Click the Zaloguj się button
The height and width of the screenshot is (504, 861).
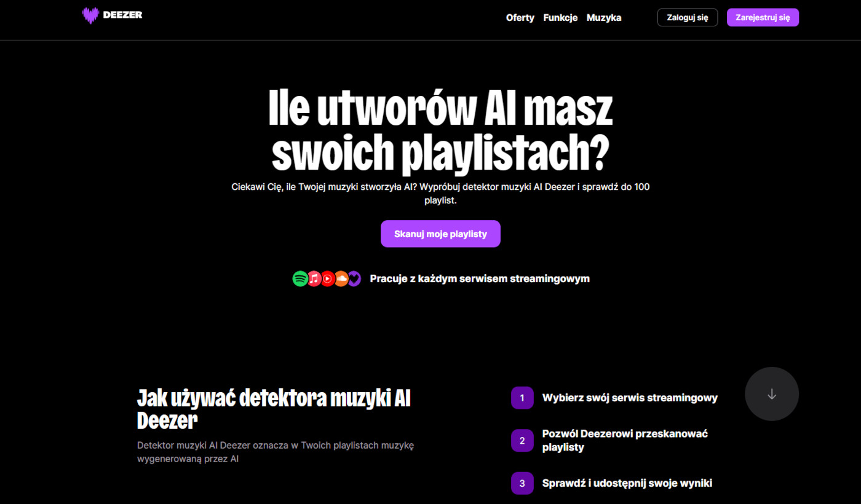click(688, 17)
